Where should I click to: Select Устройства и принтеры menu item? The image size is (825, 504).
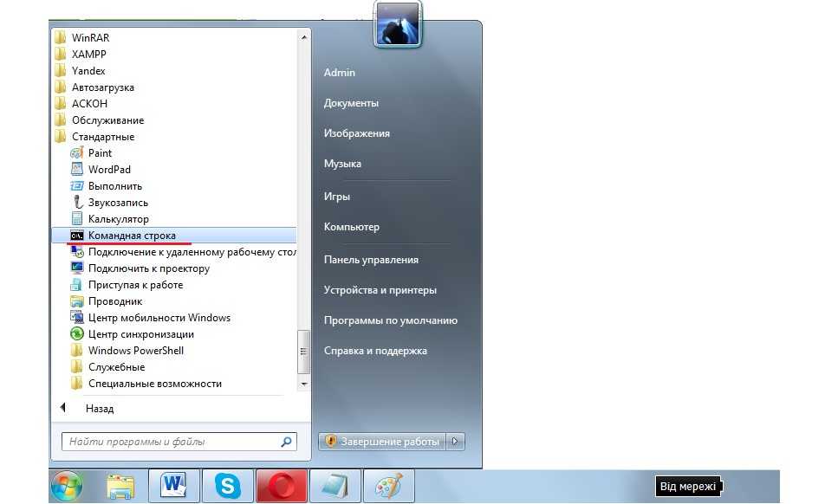(x=380, y=290)
